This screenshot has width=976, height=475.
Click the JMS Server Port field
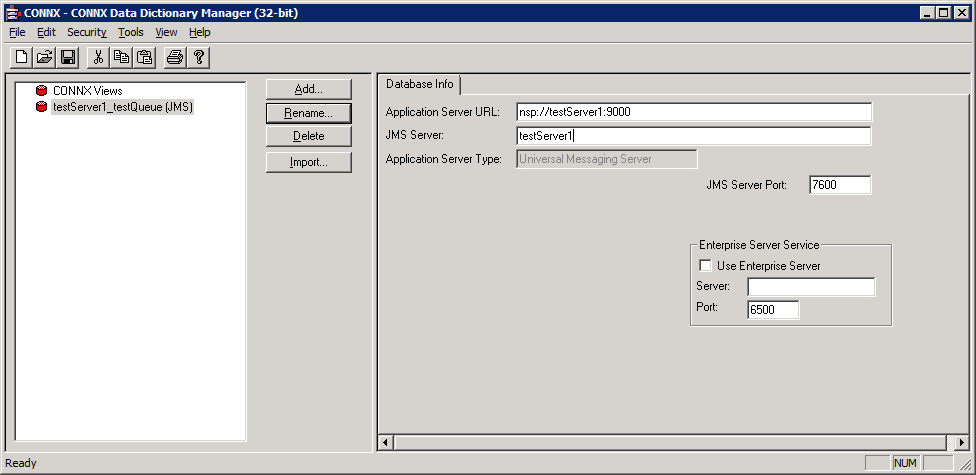point(840,185)
